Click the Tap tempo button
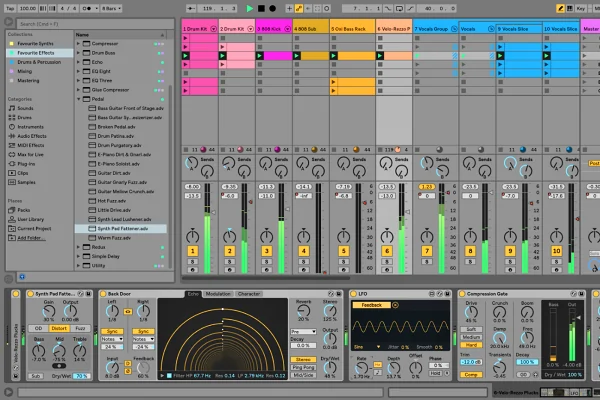The height and width of the screenshot is (400, 600). coord(10,8)
